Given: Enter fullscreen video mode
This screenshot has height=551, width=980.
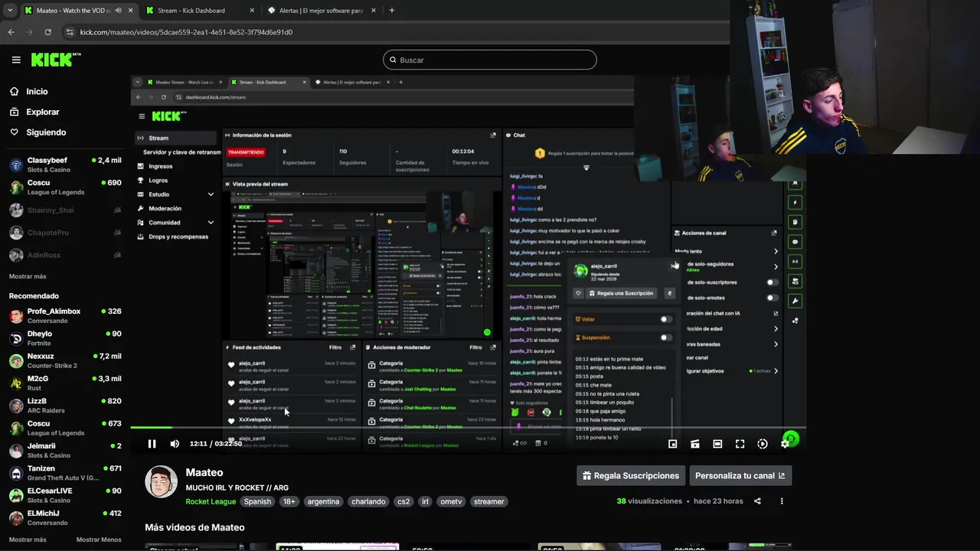Looking at the screenshot, I should click(740, 444).
